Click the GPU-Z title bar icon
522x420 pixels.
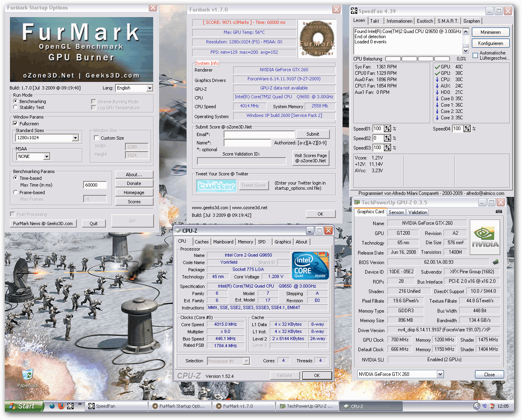coord(357,202)
